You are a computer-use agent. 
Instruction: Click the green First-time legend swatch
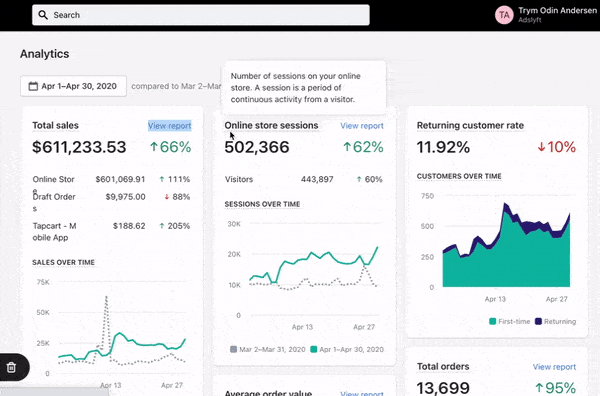(492, 321)
